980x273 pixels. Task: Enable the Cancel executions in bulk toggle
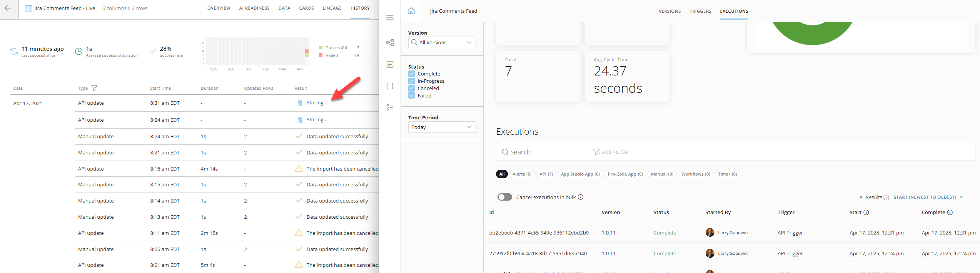505,197
